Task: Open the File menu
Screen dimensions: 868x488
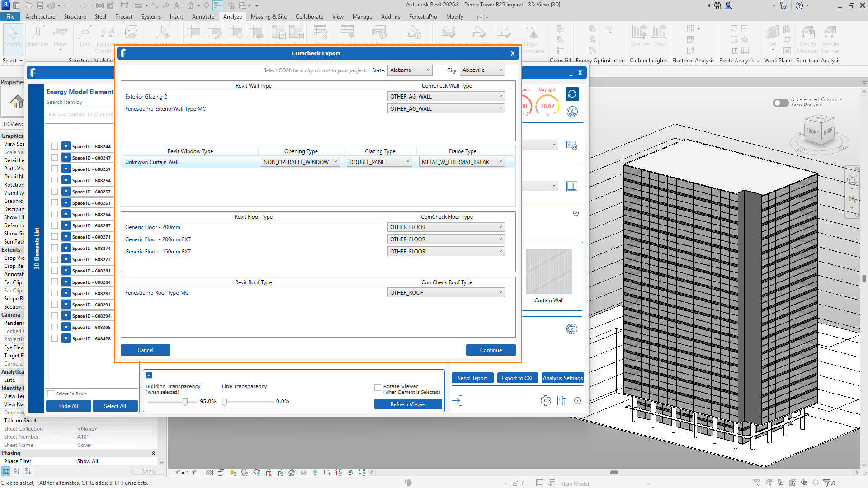Action: click(x=10, y=17)
